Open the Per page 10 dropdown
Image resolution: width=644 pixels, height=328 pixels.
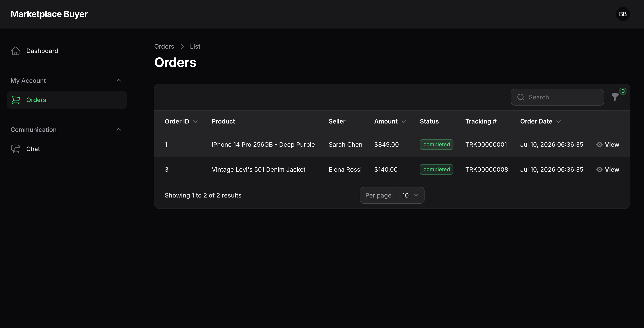click(x=410, y=195)
